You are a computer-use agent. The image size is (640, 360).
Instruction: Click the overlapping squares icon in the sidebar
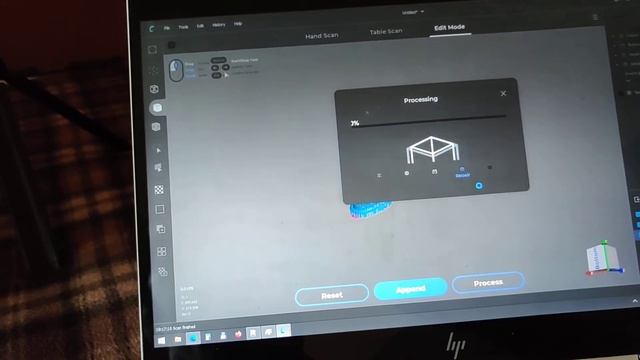[x=160, y=229]
